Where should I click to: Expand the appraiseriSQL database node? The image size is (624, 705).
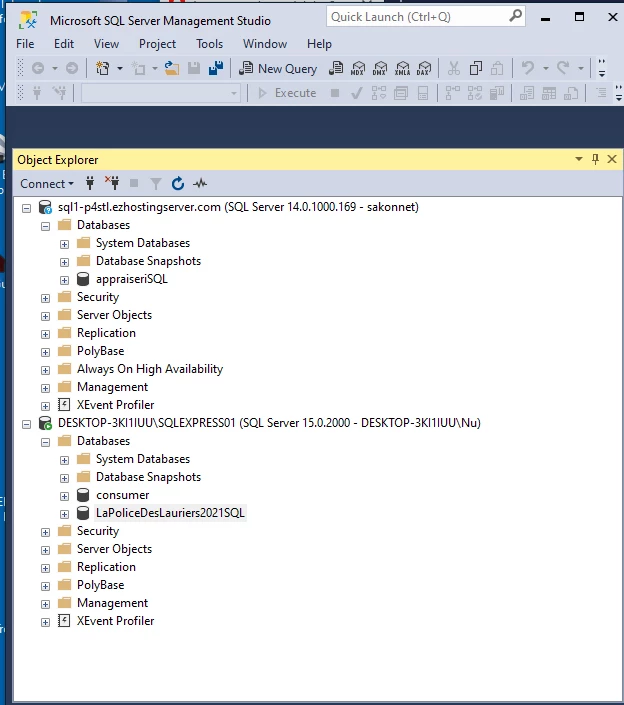pyautogui.click(x=64, y=280)
